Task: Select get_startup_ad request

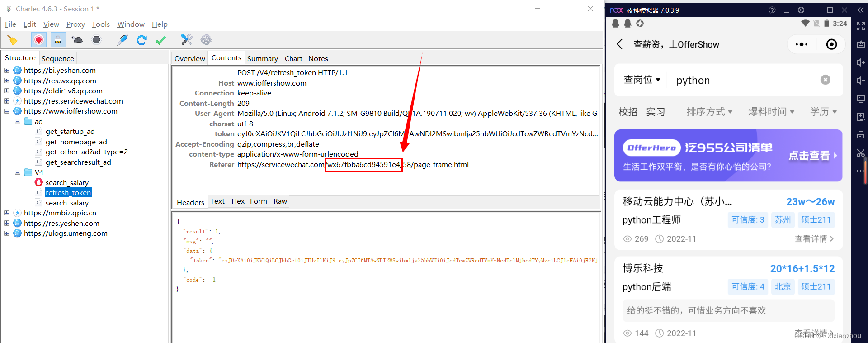Action: click(70, 132)
